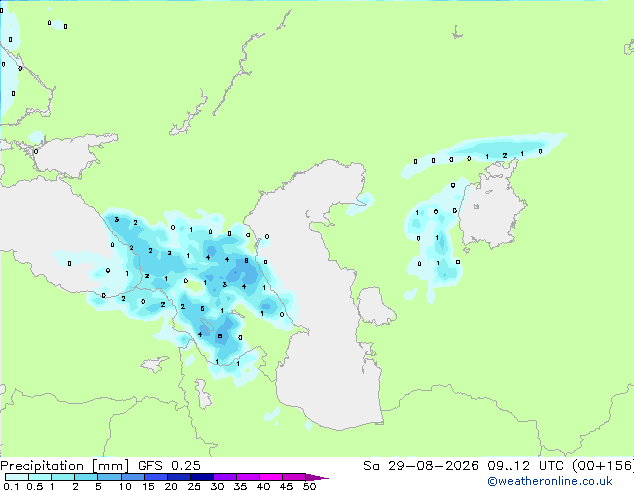This screenshot has height=490, width=634.
Task: Click the '(00+156)' forecast offset text
Action: [x=603, y=466]
